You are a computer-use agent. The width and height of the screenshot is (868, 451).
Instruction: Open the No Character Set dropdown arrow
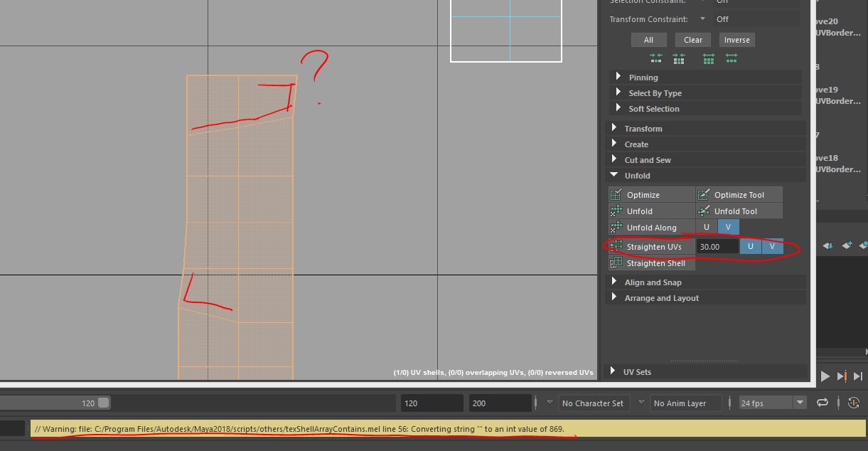pos(550,403)
